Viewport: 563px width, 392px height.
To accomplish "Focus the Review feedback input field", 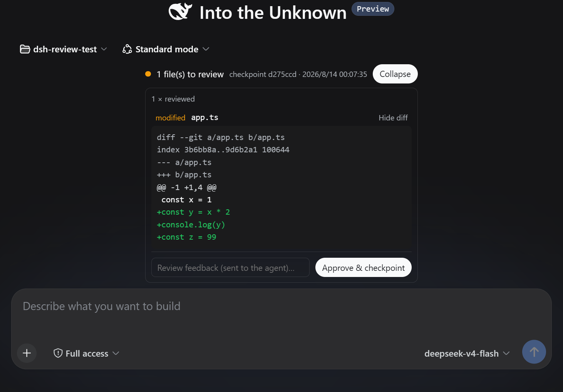I will pyautogui.click(x=230, y=267).
